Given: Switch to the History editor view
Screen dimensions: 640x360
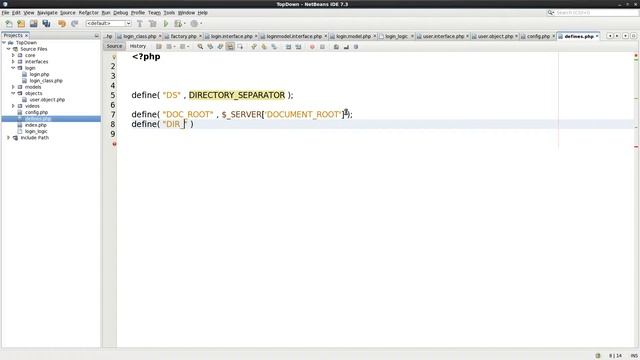Looking at the screenshot, I should click(x=138, y=46).
